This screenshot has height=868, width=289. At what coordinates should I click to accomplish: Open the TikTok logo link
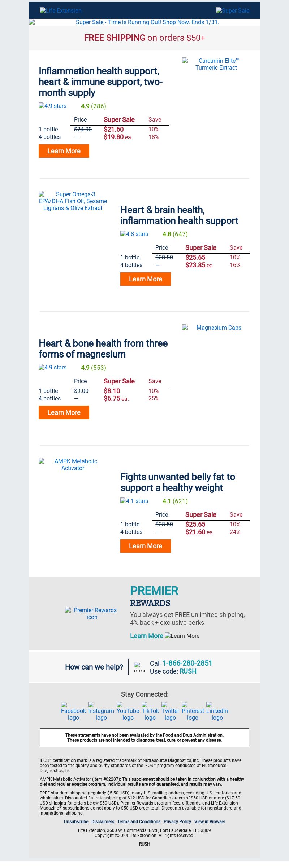tap(150, 711)
